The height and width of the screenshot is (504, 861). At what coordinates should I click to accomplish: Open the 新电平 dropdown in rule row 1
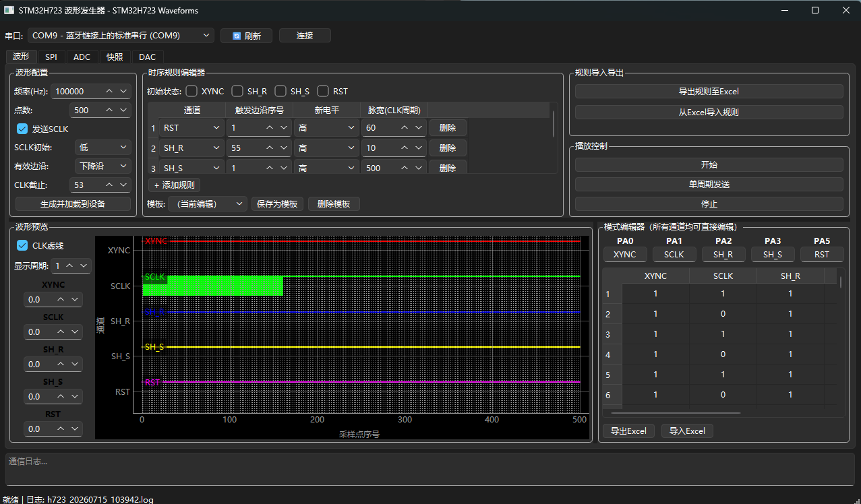tap(326, 127)
